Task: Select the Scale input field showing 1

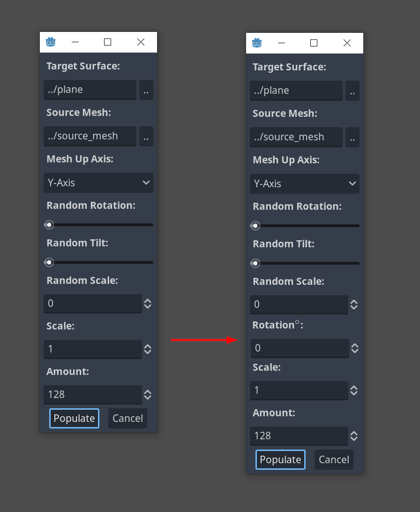Action: pos(92,349)
